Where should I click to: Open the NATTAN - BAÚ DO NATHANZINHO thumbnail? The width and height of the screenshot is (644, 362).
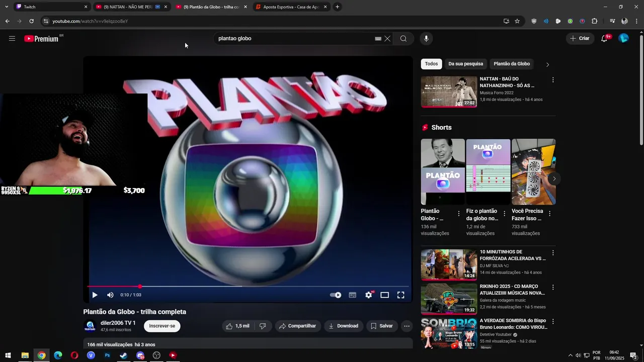(449, 92)
